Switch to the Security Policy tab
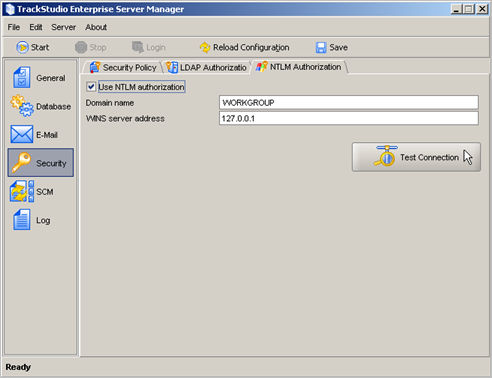 (x=122, y=67)
